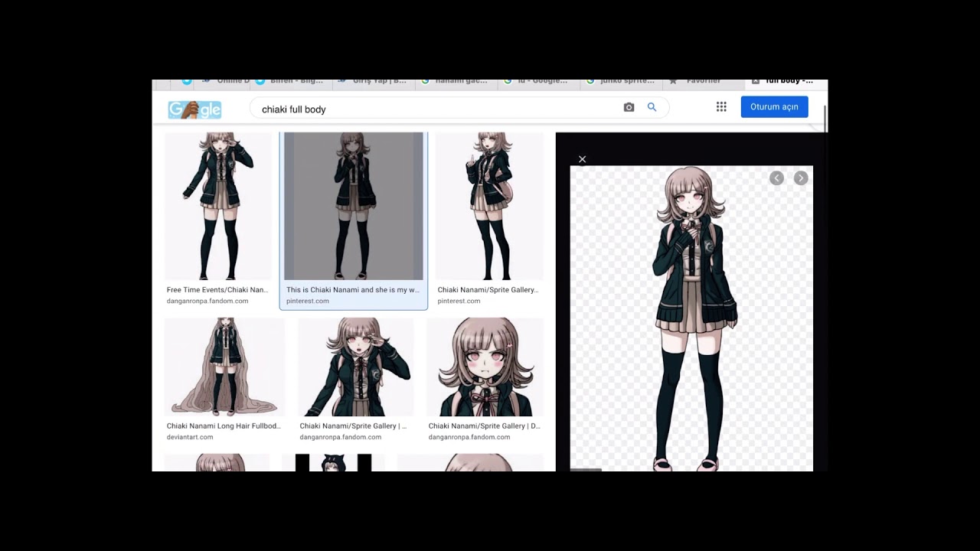Image resolution: width=980 pixels, height=551 pixels.
Task: Click the magnifier search icon
Action: (x=652, y=107)
